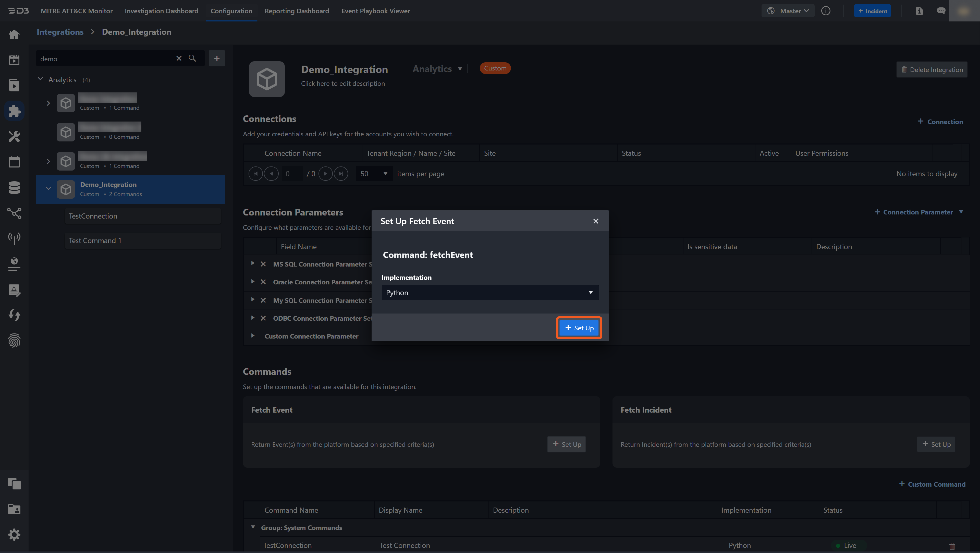The image size is (980, 553).
Task: Remove Oracle Connection Parameter Set with X
Action: 263,282
